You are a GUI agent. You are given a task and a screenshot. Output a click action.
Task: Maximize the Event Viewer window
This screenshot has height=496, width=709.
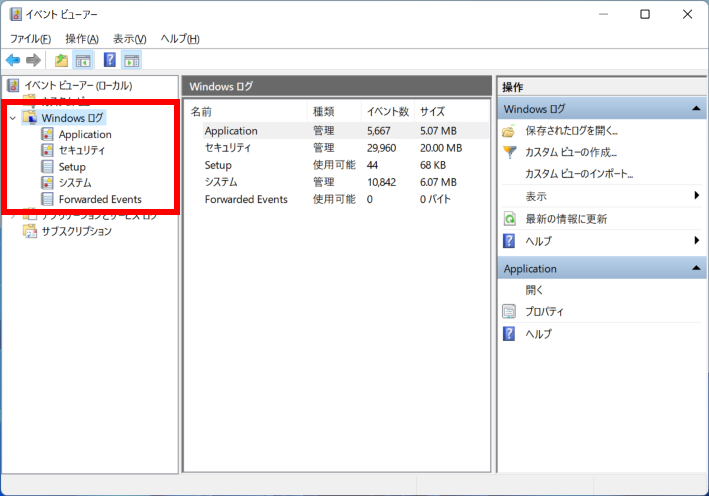pyautogui.click(x=645, y=14)
